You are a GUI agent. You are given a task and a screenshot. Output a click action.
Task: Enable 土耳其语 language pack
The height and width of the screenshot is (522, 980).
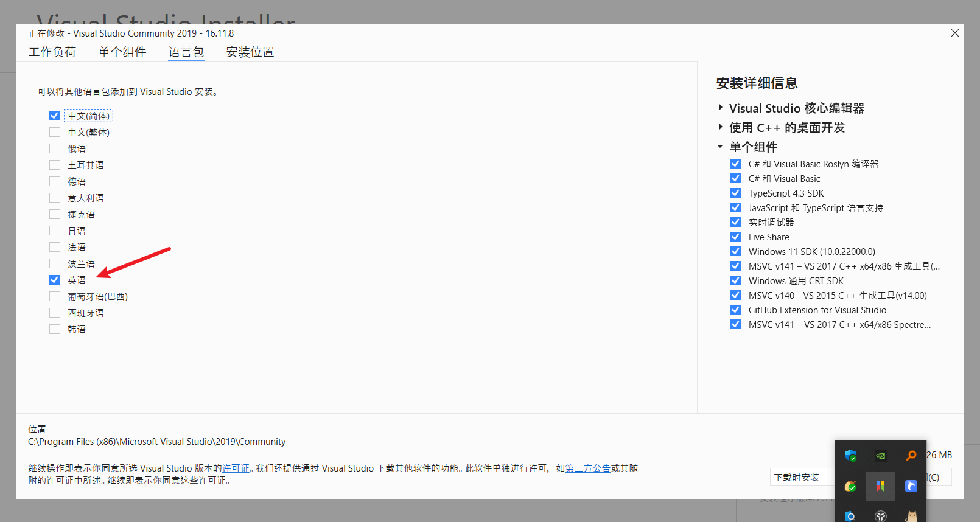(55, 165)
